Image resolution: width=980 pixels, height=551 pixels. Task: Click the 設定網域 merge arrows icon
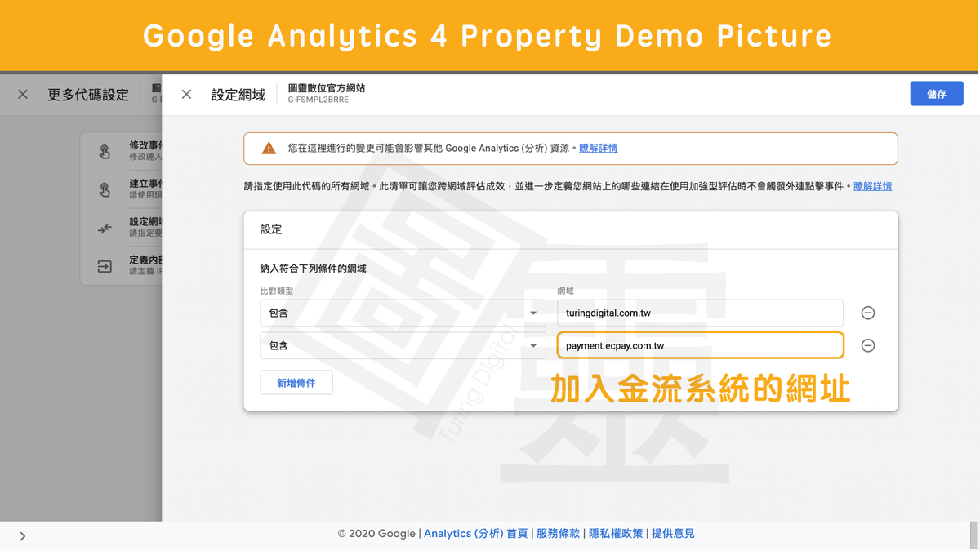click(105, 229)
